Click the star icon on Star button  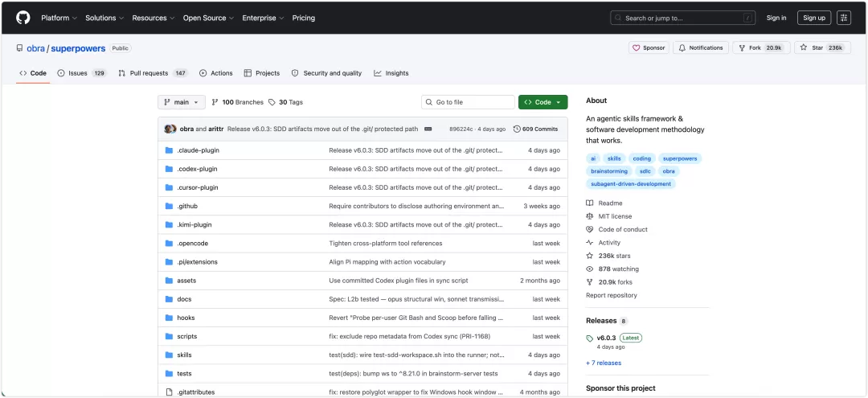pyautogui.click(x=803, y=47)
